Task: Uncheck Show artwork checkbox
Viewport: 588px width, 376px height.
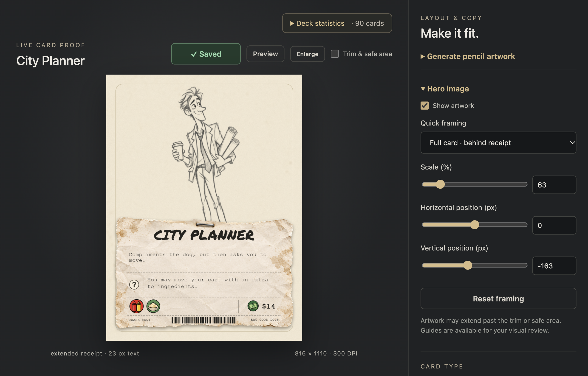Action: click(424, 106)
